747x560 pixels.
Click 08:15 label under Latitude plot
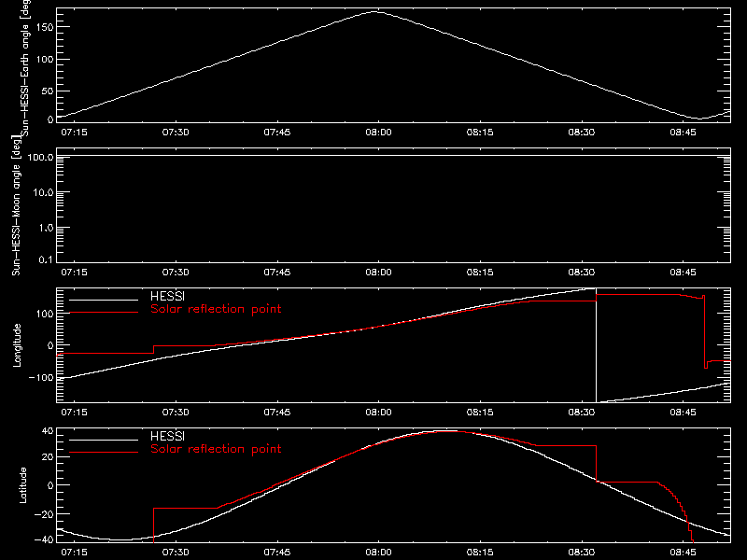tap(480, 552)
